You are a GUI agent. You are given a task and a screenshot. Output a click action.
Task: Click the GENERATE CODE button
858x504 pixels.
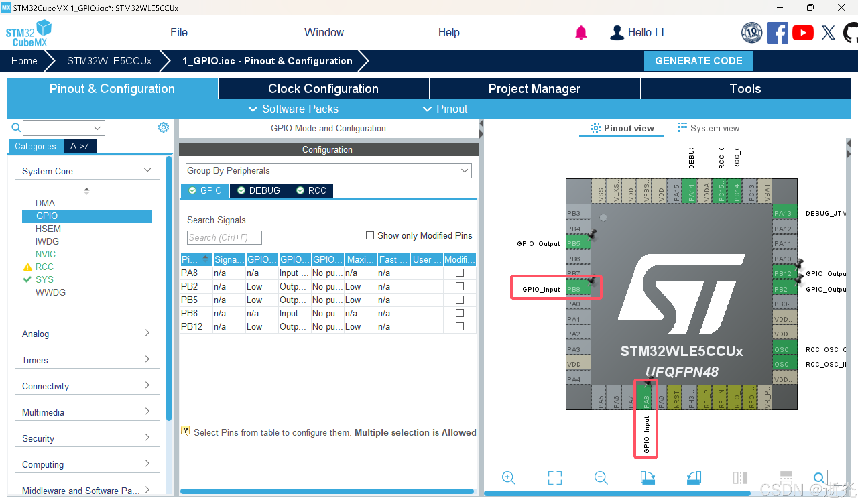pos(698,61)
